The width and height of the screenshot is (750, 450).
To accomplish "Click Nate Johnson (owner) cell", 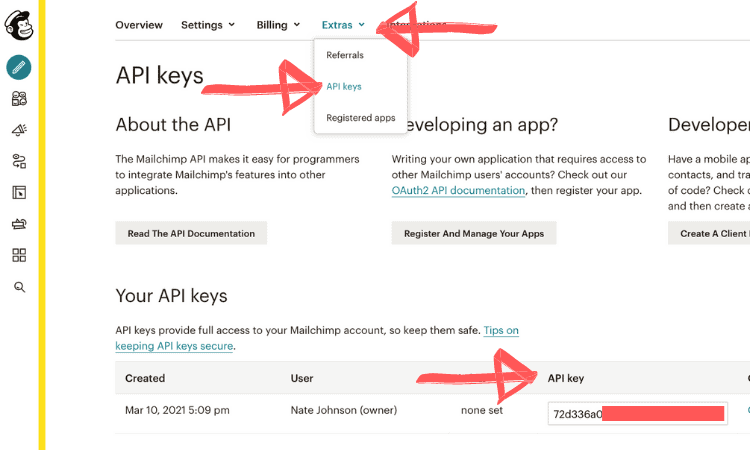I will (344, 410).
